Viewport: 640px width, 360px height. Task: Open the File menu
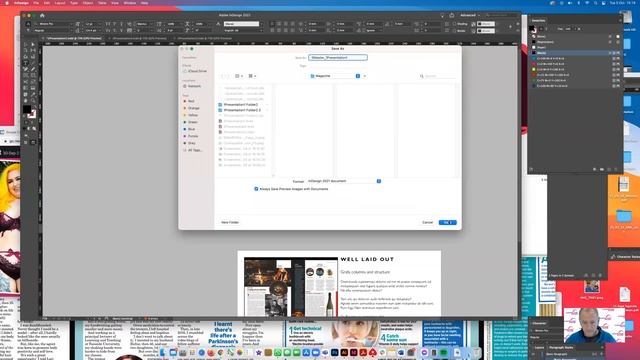click(x=36, y=3)
